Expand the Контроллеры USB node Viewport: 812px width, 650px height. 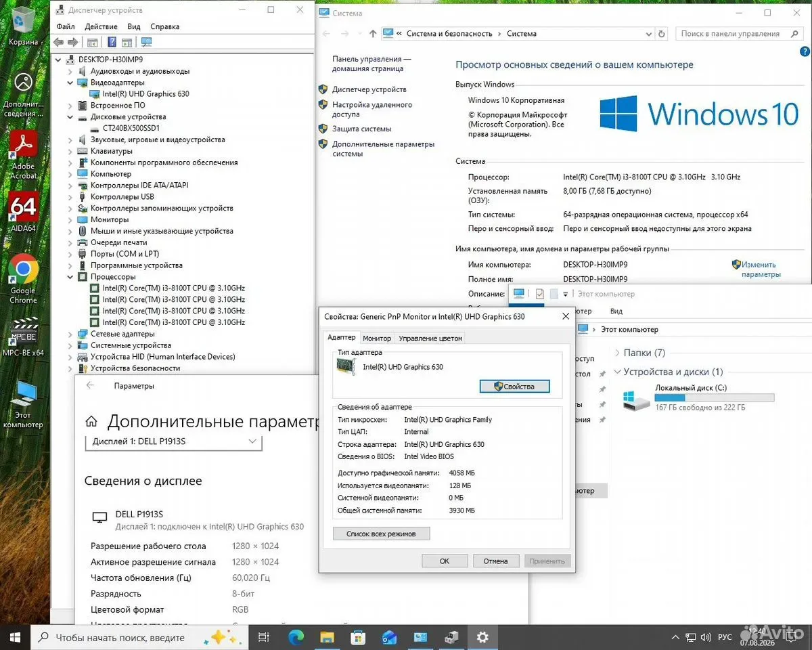tap(70, 197)
